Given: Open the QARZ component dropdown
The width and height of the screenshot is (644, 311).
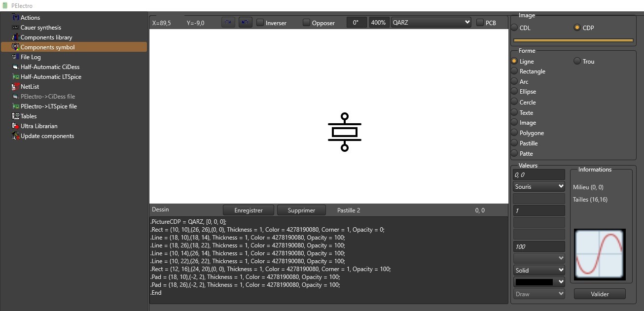Looking at the screenshot, I should coord(431,23).
